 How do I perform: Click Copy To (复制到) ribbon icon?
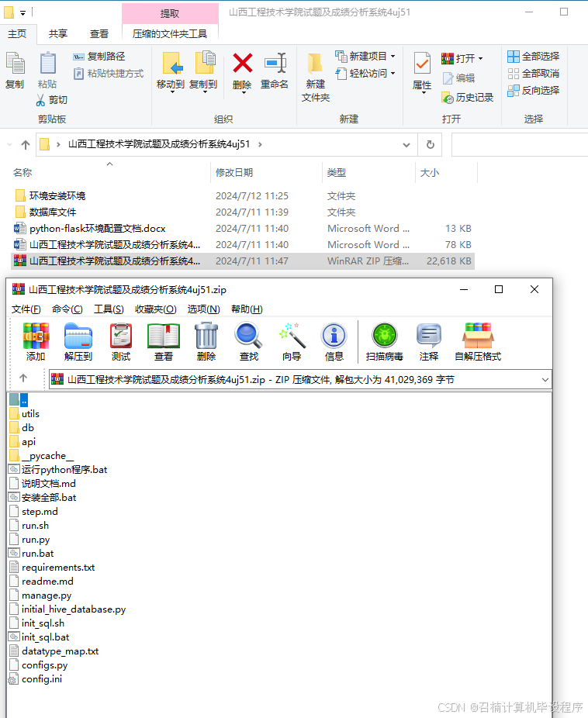[x=203, y=71]
